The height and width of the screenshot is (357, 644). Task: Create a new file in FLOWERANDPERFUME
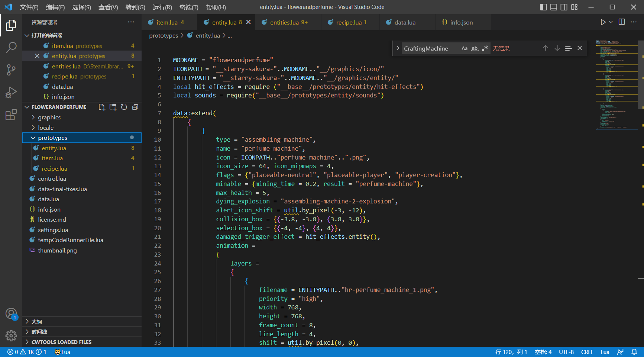pos(102,107)
